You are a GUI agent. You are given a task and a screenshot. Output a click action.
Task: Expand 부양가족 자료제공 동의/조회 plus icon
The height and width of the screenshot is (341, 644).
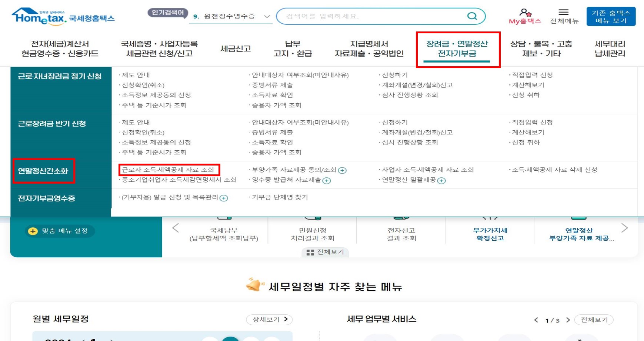click(x=343, y=170)
